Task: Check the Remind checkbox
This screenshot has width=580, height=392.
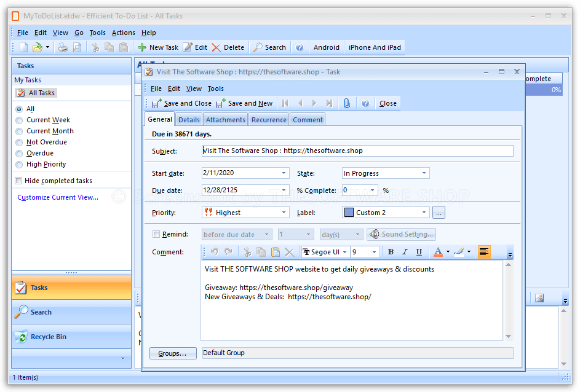Action: coord(157,234)
